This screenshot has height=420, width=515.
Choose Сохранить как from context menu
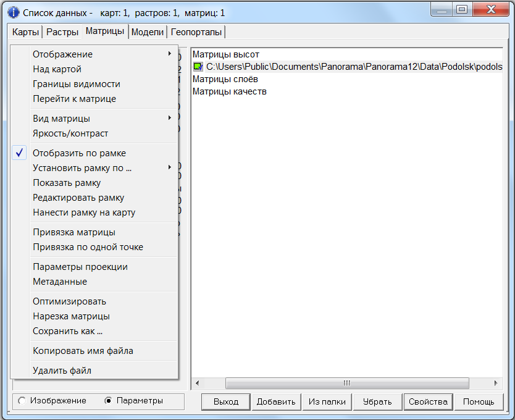tap(67, 331)
